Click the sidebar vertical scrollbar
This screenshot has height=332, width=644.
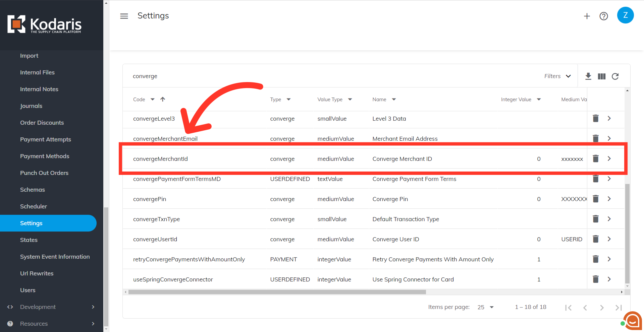tap(106, 266)
